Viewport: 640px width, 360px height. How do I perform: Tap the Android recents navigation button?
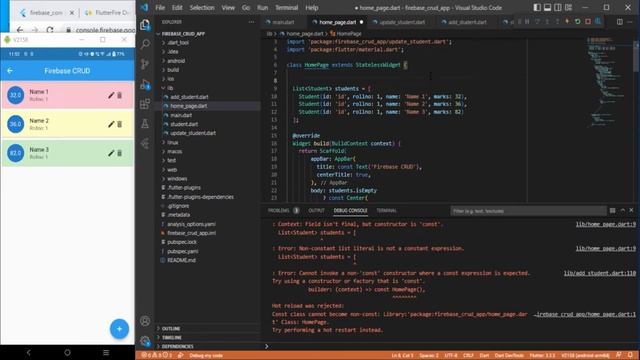[x=106, y=352]
